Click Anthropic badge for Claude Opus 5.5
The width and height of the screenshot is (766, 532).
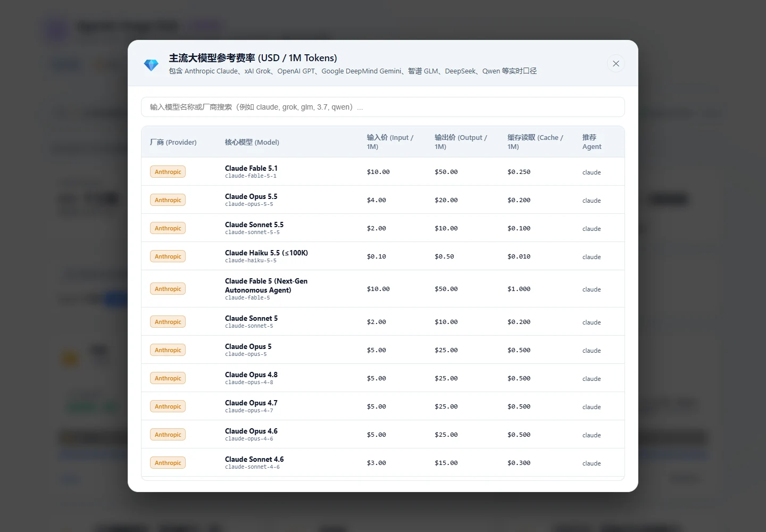(x=168, y=200)
